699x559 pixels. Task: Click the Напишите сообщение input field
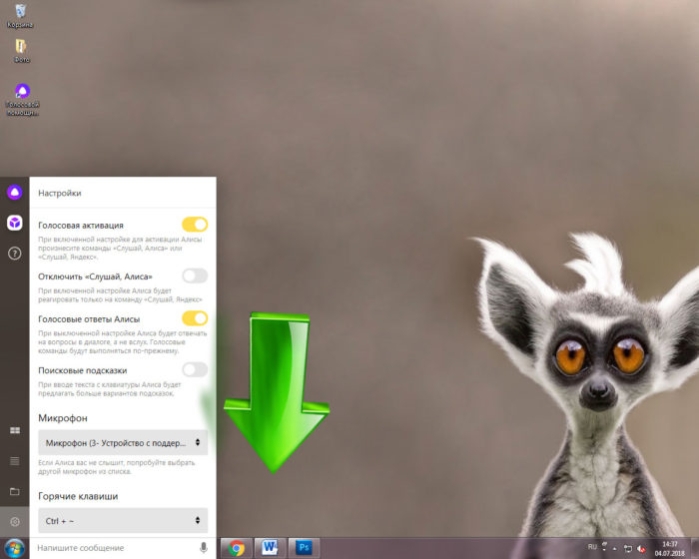click(x=116, y=547)
